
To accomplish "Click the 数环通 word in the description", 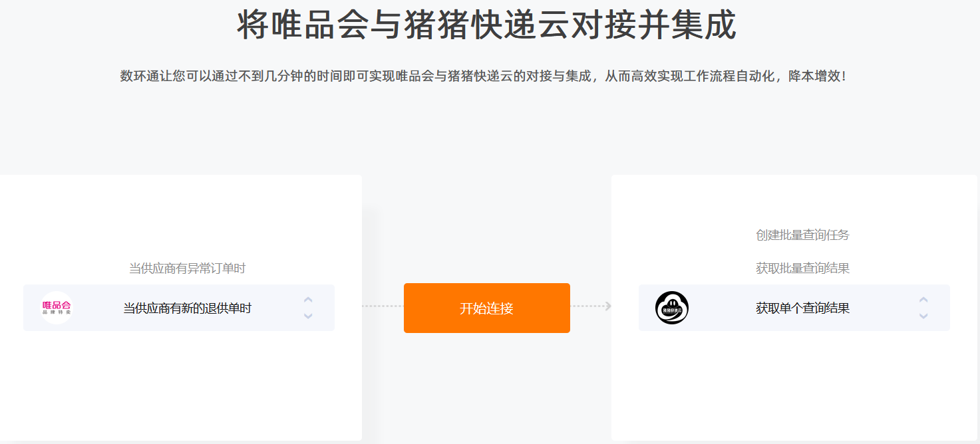I will 140,76.
